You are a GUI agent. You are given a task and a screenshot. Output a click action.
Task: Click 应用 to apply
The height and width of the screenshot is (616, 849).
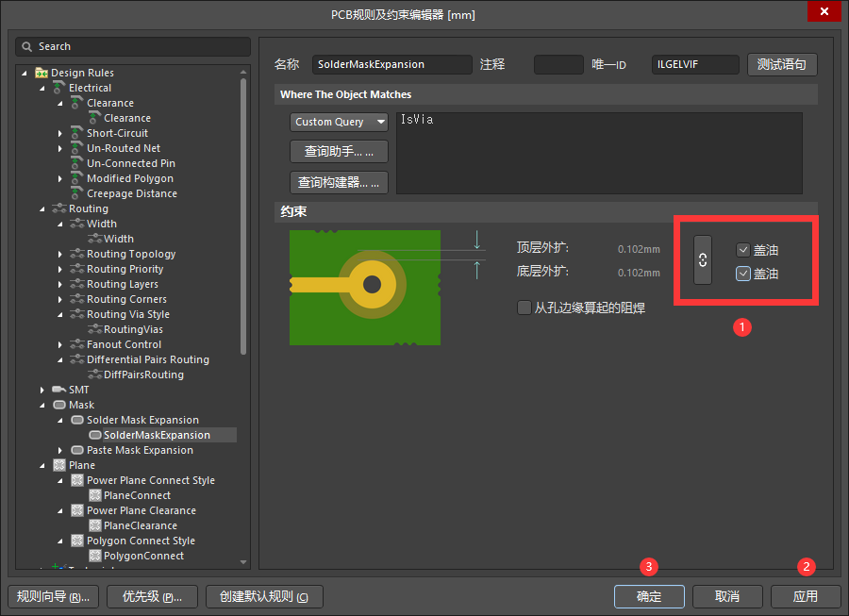point(806,596)
